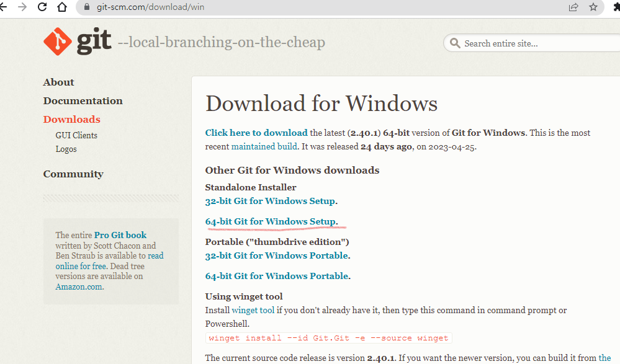The width and height of the screenshot is (620, 364).
Task: Click the padlock site info icon
Action: 88,7
